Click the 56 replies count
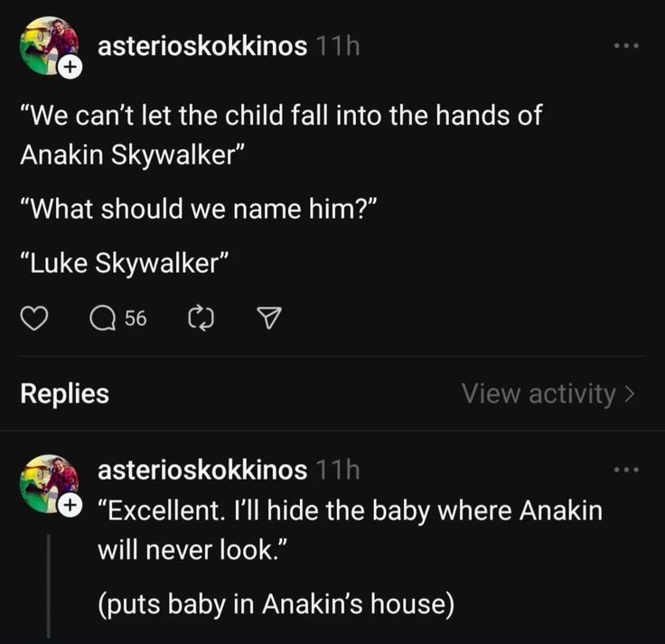The height and width of the screenshot is (644, 665). tap(136, 317)
